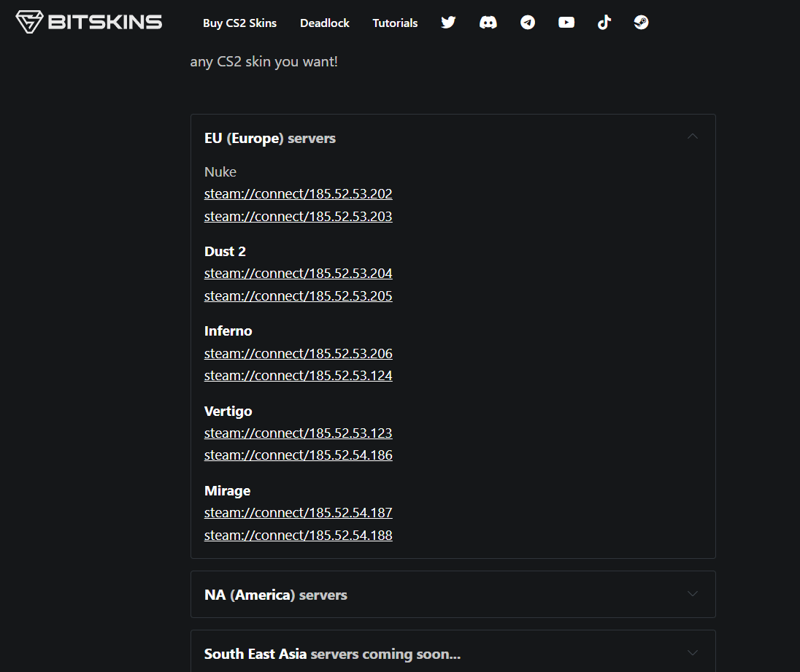This screenshot has width=800, height=672.
Task: Click the Inferno map label
Action: click(228, 331)
